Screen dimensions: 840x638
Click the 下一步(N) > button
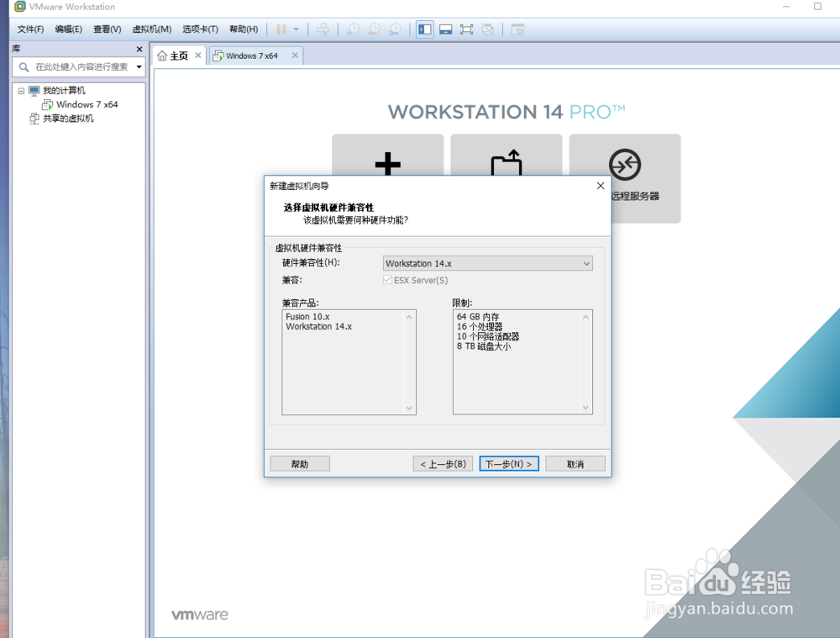[x=509, y=464]
